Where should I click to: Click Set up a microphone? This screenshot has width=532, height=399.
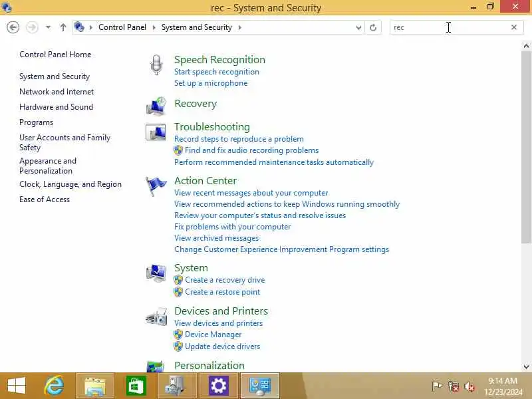click(x=211, y=83)
